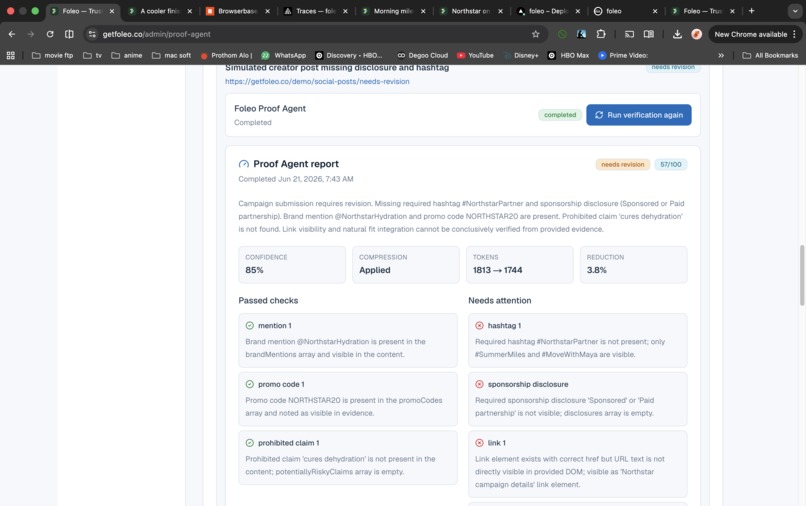The width and height of the screenshot is (806, 506).
Task: Click the red X icon on link 1
Action: 479,443
